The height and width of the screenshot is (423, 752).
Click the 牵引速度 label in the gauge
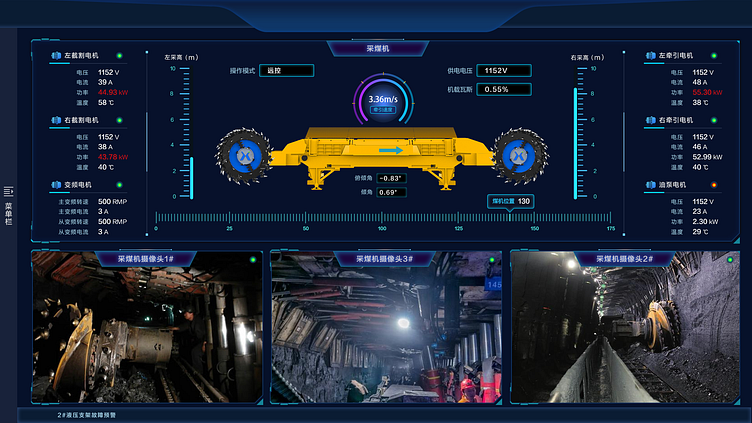(383, 110)
